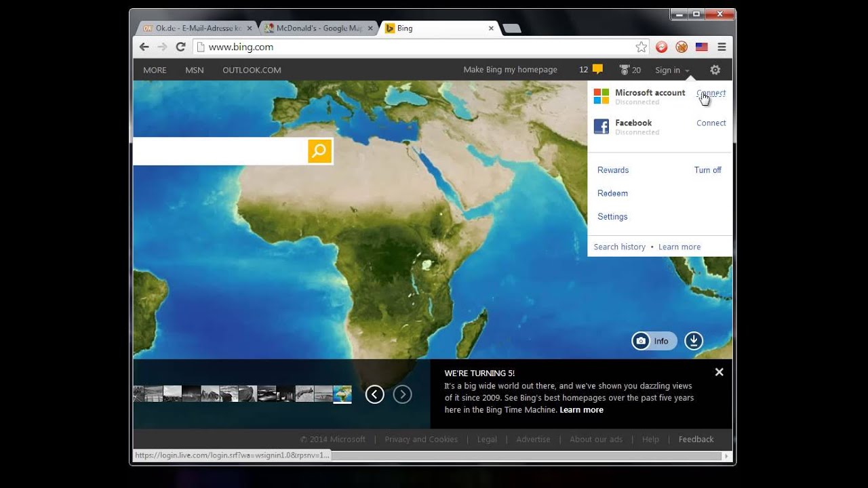
Task: Click the notification count 12
Action: pos(583,70)
